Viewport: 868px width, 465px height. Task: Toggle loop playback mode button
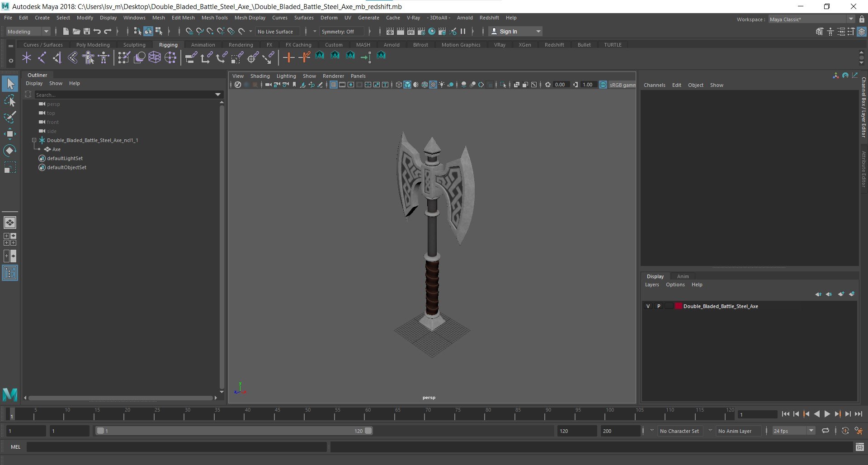tap(826, 431)
